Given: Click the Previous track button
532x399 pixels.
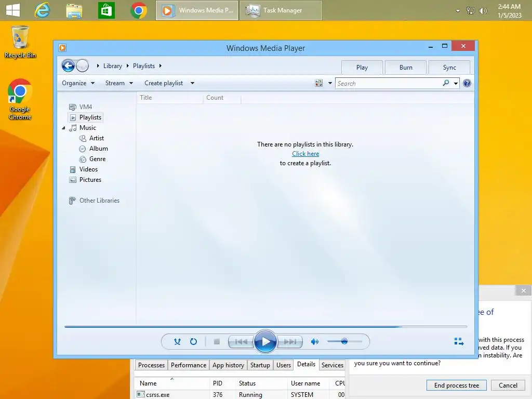Looking at the screenshot, I should pyautogui.click(x=241, y=341).
